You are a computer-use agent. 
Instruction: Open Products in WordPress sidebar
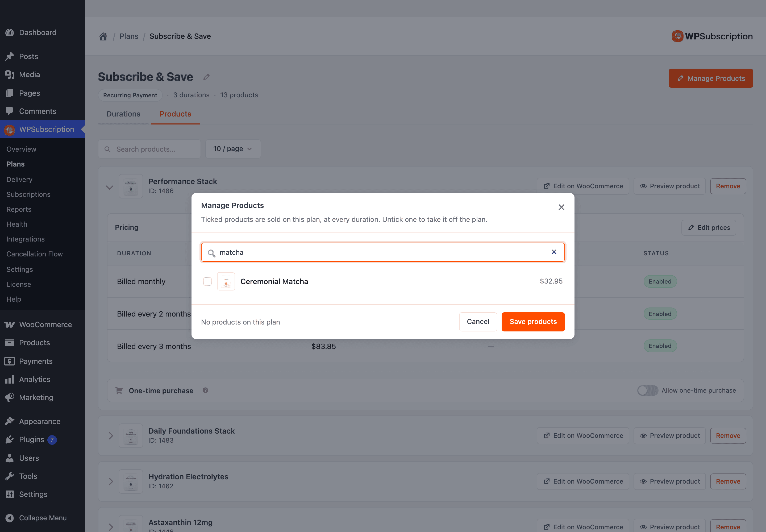click(x=42, y=343)
